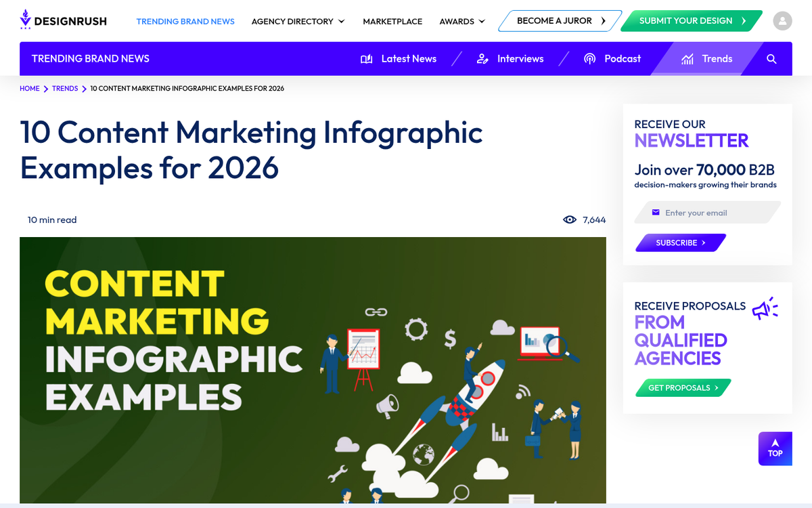Screen dimensions: 812x508
Task: Select the Latest News icon
Action: pos(366,59)
